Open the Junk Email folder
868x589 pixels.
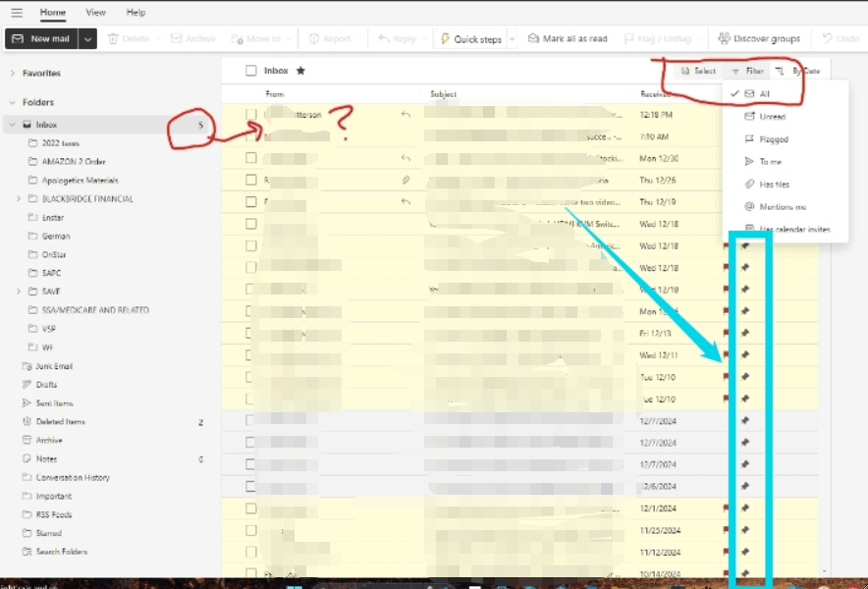coord(54,366)
